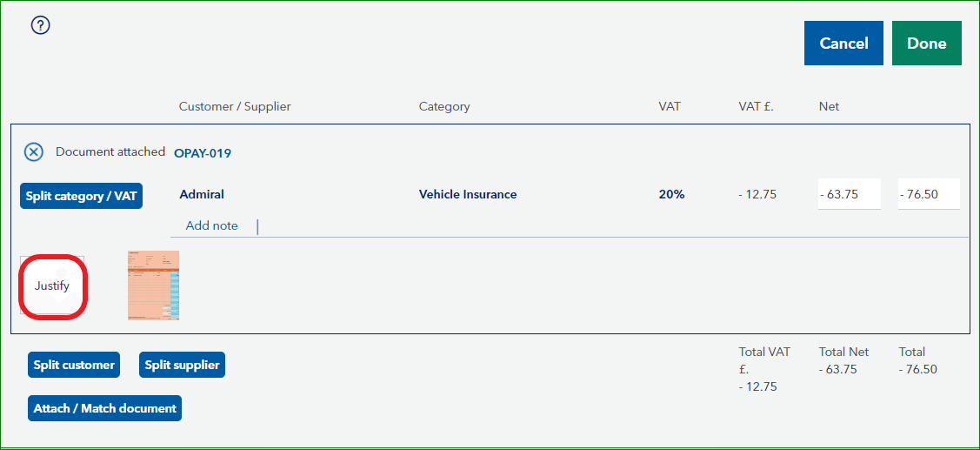Image resolution: width=980 pixels, height=450 pixels.
Task: Click Attach / Match document button
Action: tap(104, 408)
